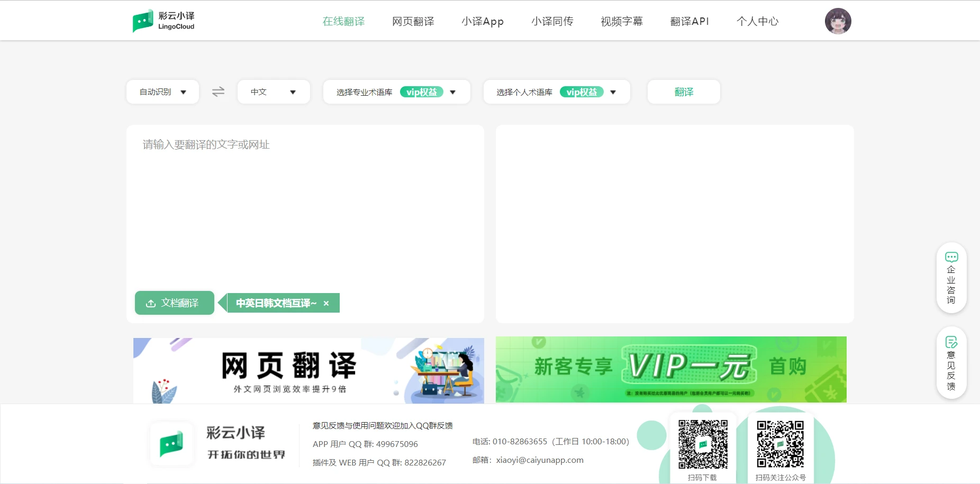Click the LingoCloud logo icon
980x484 pixels.
click(143, 21)
